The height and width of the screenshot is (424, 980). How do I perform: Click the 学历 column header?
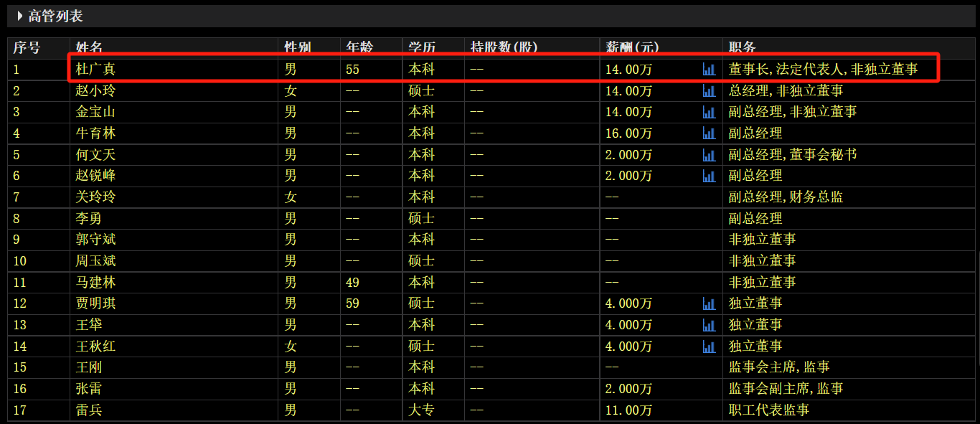[422, 48]
